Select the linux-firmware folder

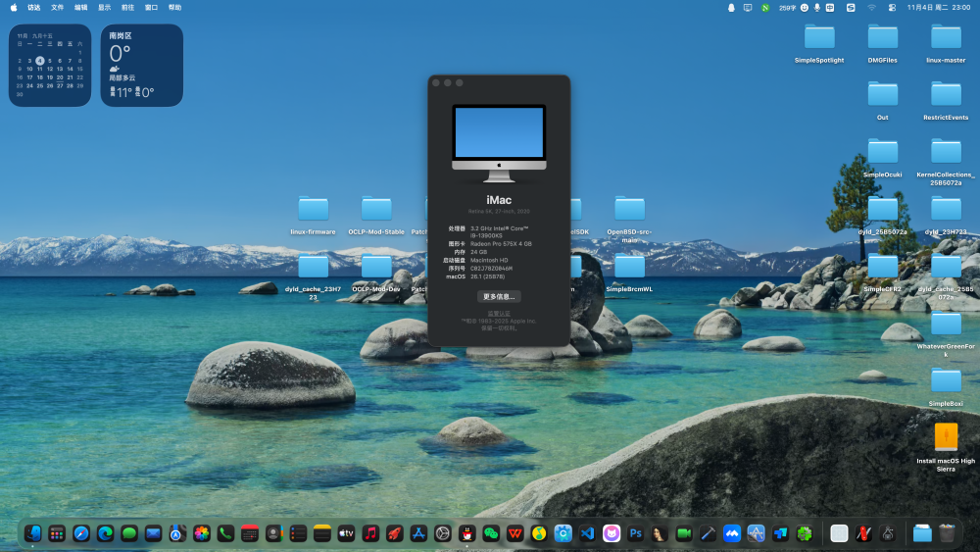[314, 215]
